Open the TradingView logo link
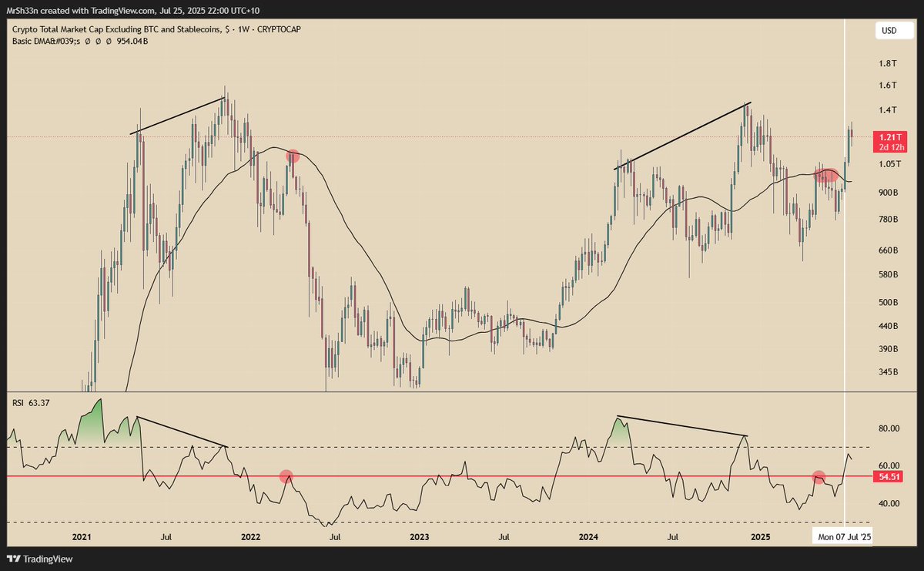The image size is (924, 571). pyautogui.click(x=39, y=559)
